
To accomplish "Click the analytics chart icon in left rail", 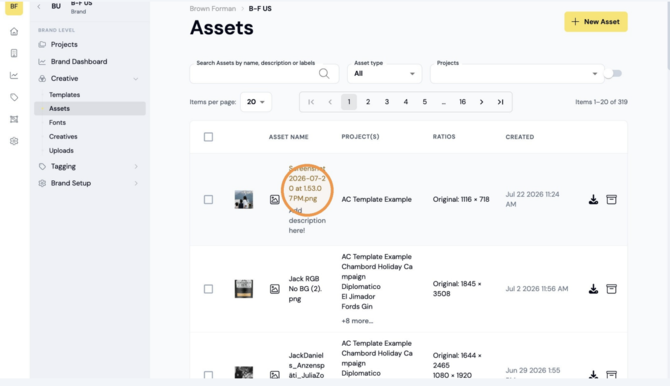I will coord(14,75).
